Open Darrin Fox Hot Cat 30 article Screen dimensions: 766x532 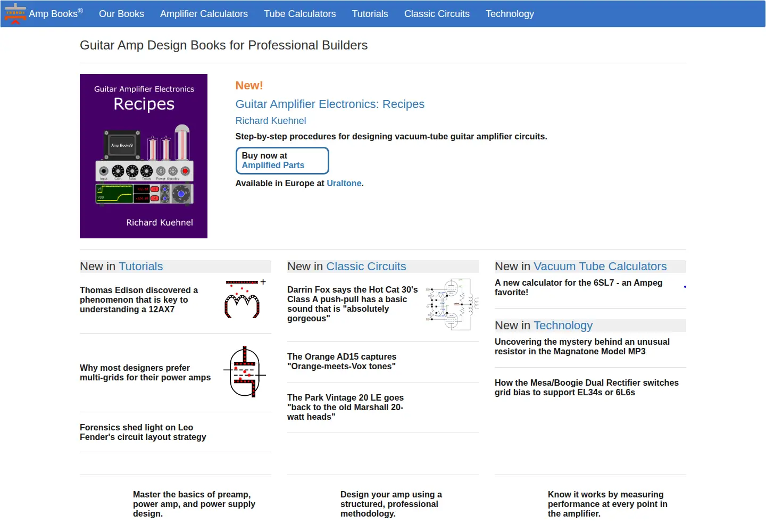353,304
